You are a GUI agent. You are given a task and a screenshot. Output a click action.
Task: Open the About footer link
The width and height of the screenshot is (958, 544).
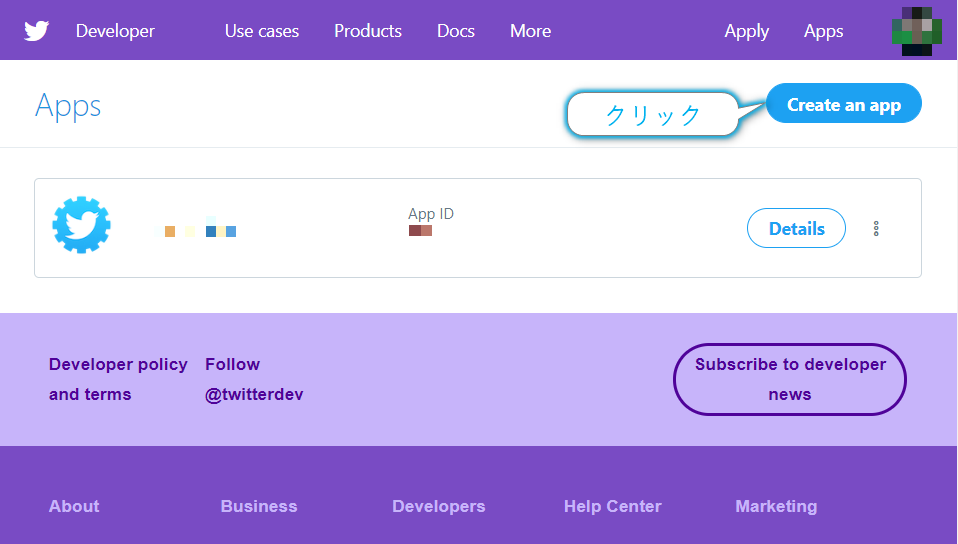[x=74, y=506]
